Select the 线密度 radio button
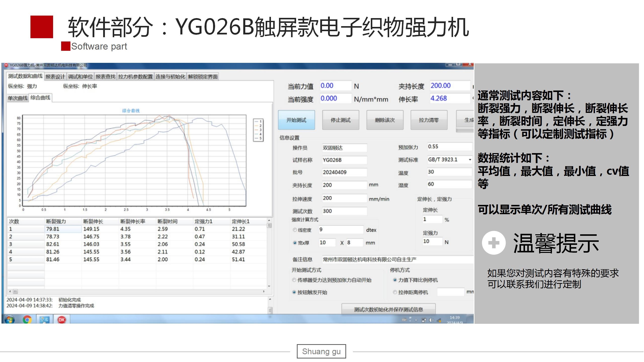This screenshot has width=644, height=362. pos(295,230)
